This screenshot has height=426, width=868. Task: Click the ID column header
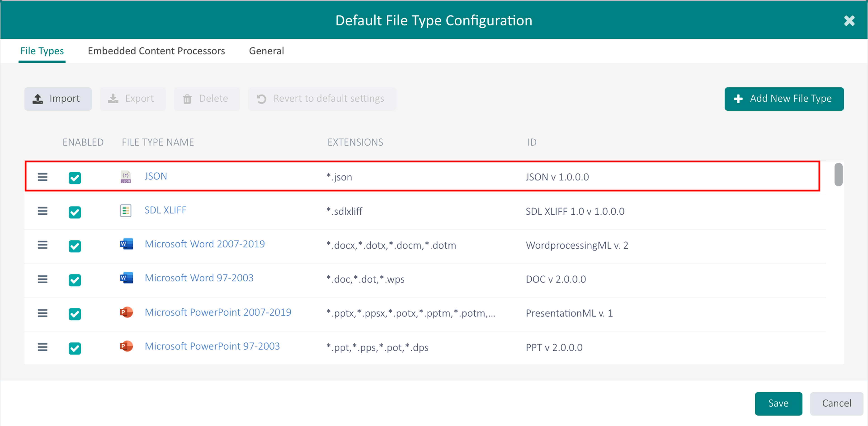click(532, 142)
